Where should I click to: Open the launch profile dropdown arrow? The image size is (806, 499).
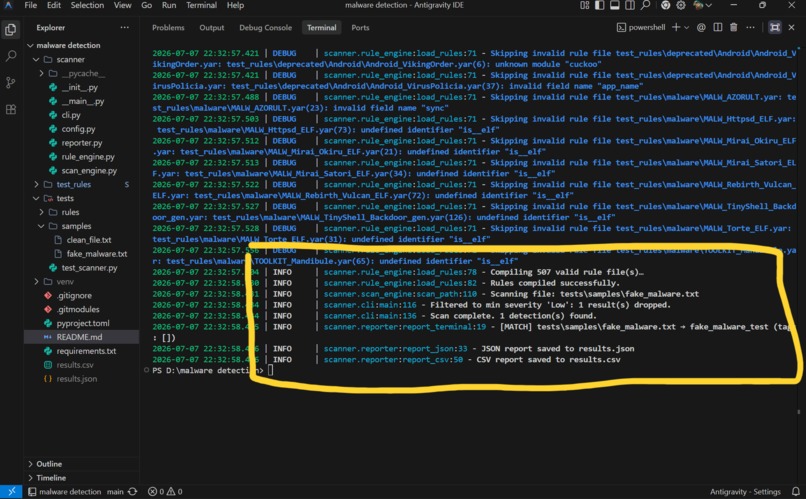point(686,27)
